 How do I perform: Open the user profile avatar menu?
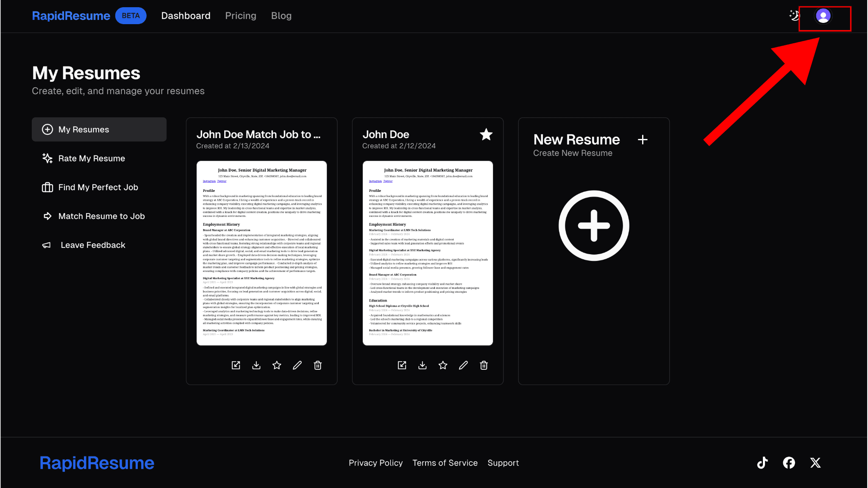pos(823,16)
